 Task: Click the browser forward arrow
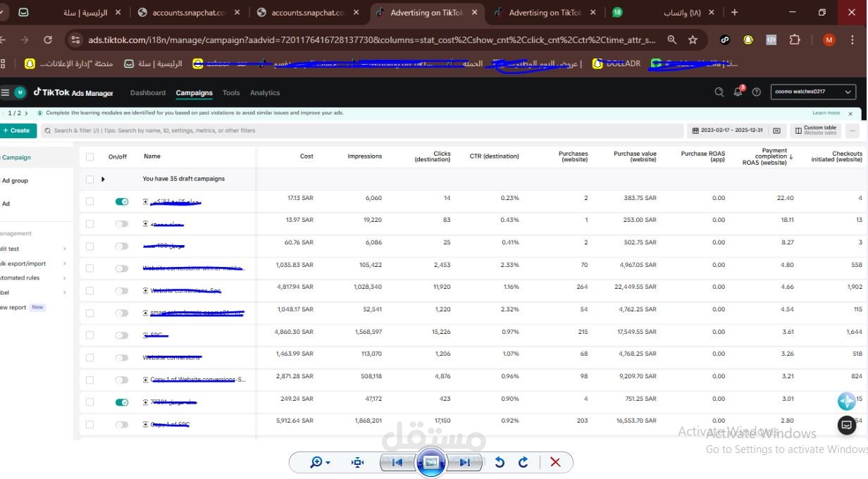pos(25,40)
